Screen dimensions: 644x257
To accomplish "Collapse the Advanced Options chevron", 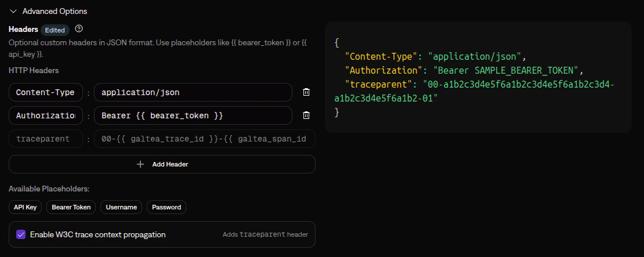I will (13, 12).
